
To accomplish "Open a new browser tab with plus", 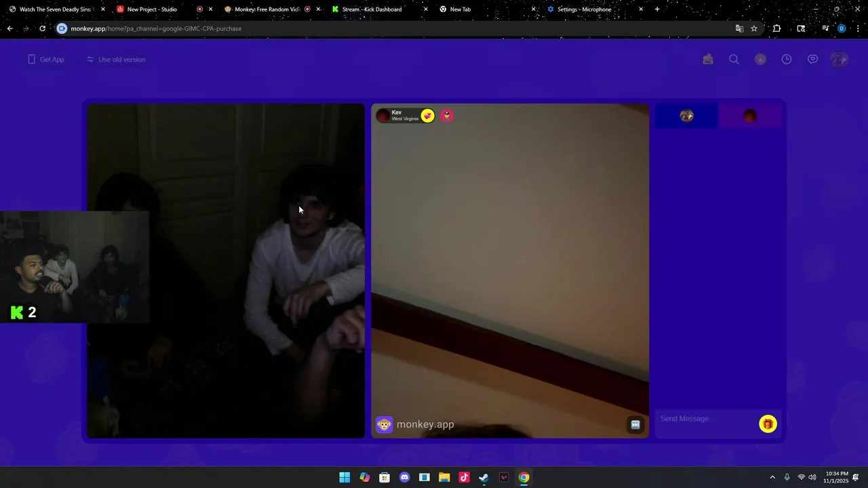I will pyautogui.click(x=657, y=9).
